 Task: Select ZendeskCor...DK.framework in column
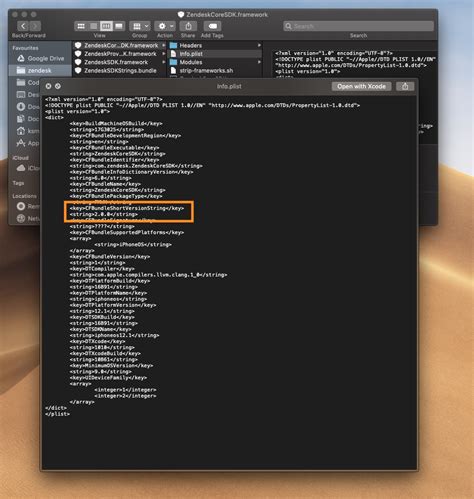click(x=119, y=45)
